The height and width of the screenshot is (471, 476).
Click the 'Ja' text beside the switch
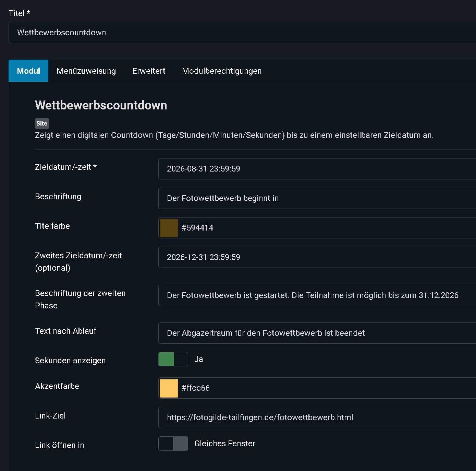[199, 359]
